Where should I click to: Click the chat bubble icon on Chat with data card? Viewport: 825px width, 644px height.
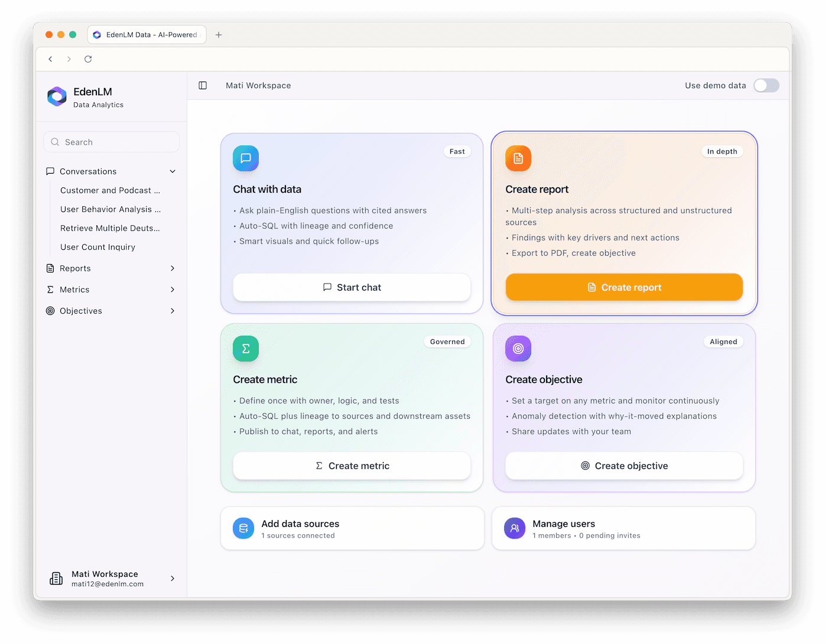pos(245,158)
